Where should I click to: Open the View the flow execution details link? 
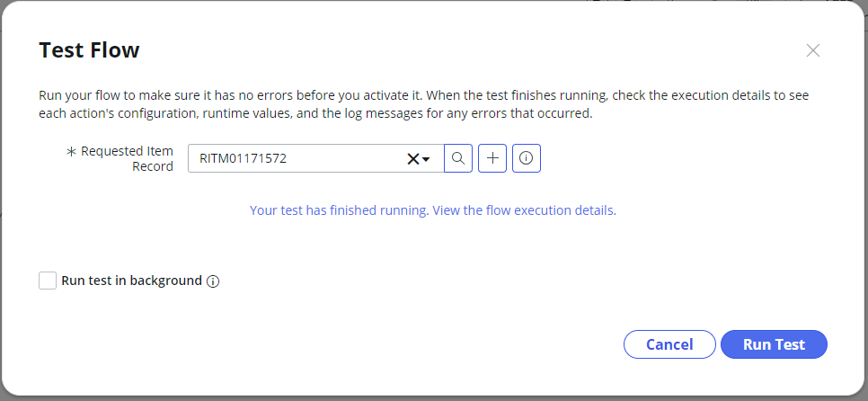(x=524, y=210)
